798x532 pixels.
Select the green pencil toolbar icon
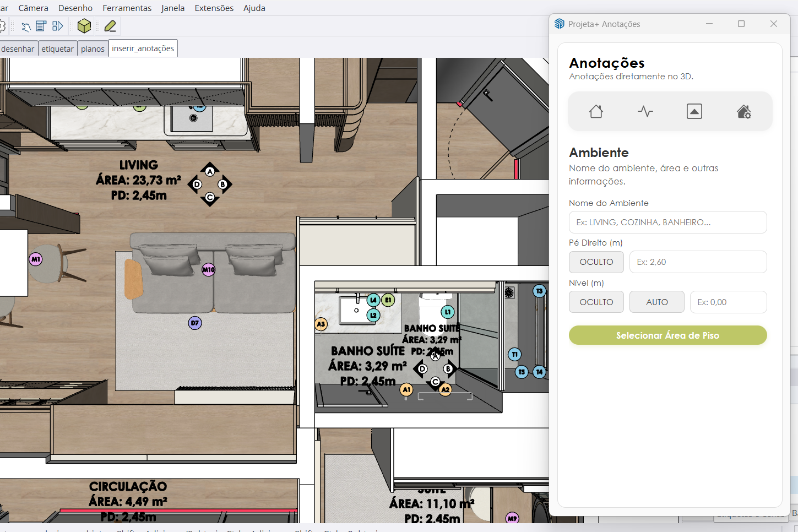click(x=110, y=26)
